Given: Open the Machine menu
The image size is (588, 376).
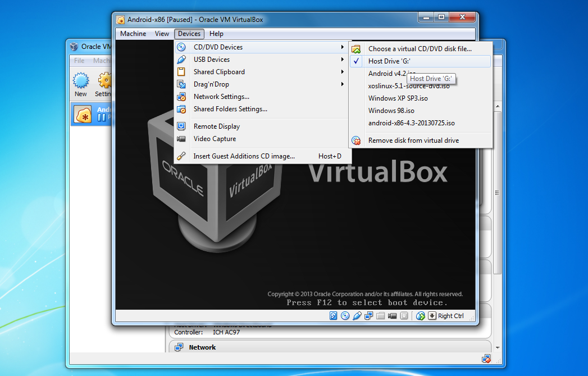Looking at the screenshot, I should pyautogui.click(x=133, y=33).
